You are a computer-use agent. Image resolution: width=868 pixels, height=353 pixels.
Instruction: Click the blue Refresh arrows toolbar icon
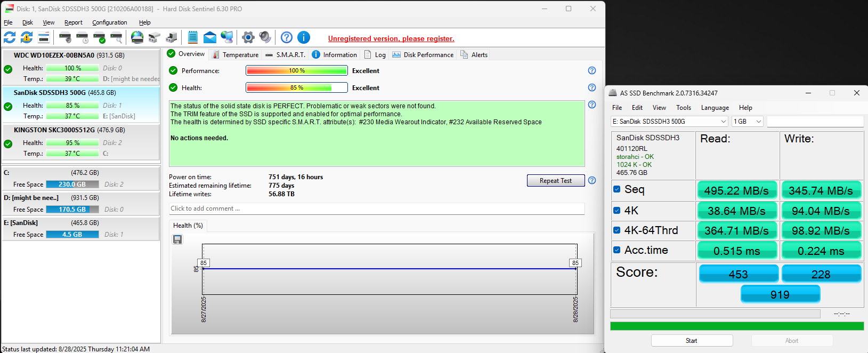(10, 37)
